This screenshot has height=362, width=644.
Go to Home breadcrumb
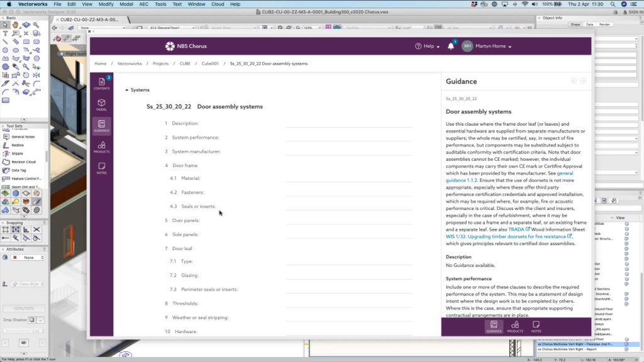point(100,63)
